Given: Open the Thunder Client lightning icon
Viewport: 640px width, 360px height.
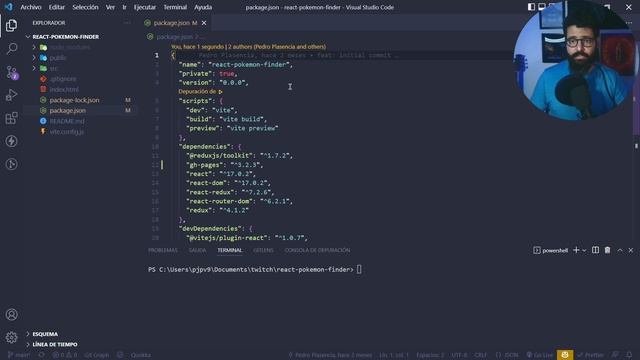Looking at the screenshot, I should [11, 141].
